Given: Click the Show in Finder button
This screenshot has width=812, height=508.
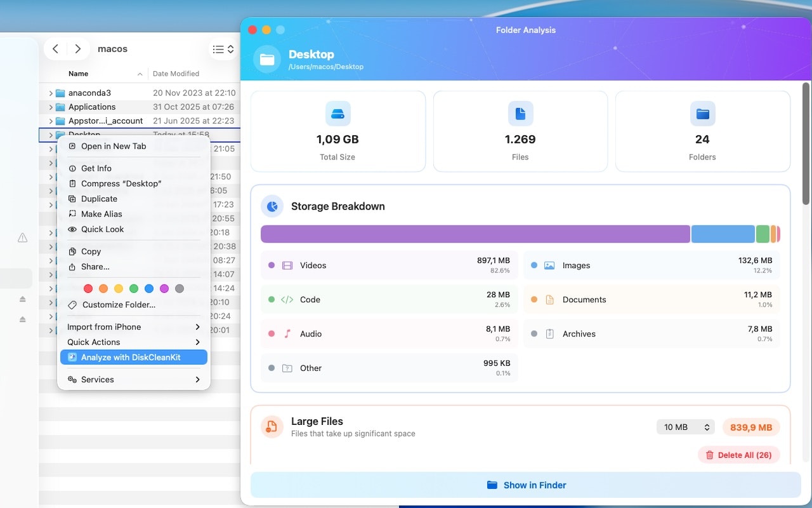Looking at the screenshot, I should (526, 485).
